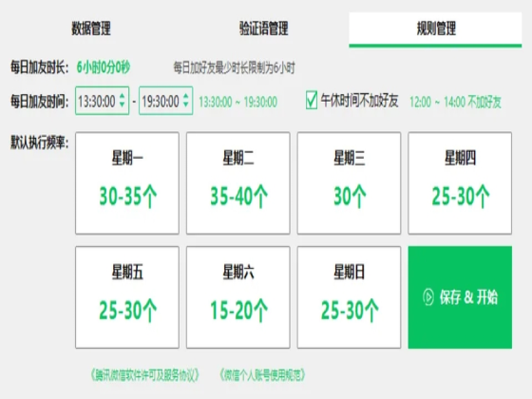Increase the 13:30:00 start time with up arrow

(x=123, y=96)
